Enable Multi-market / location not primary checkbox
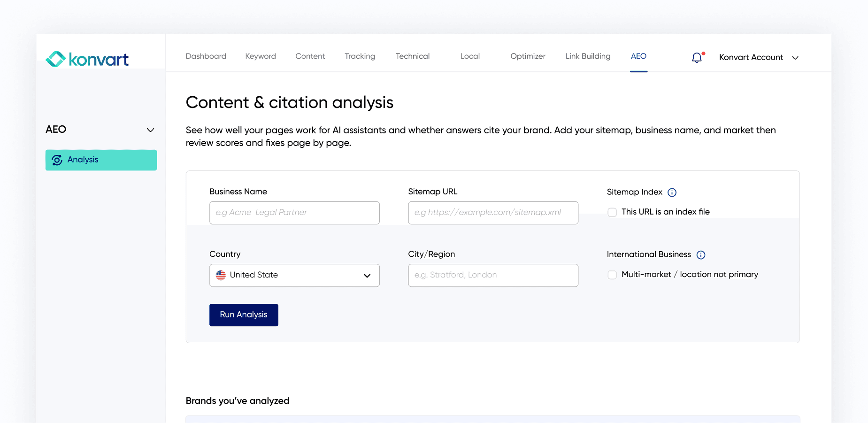The height and width of the screenshot is (423, 868). point(612,275)
